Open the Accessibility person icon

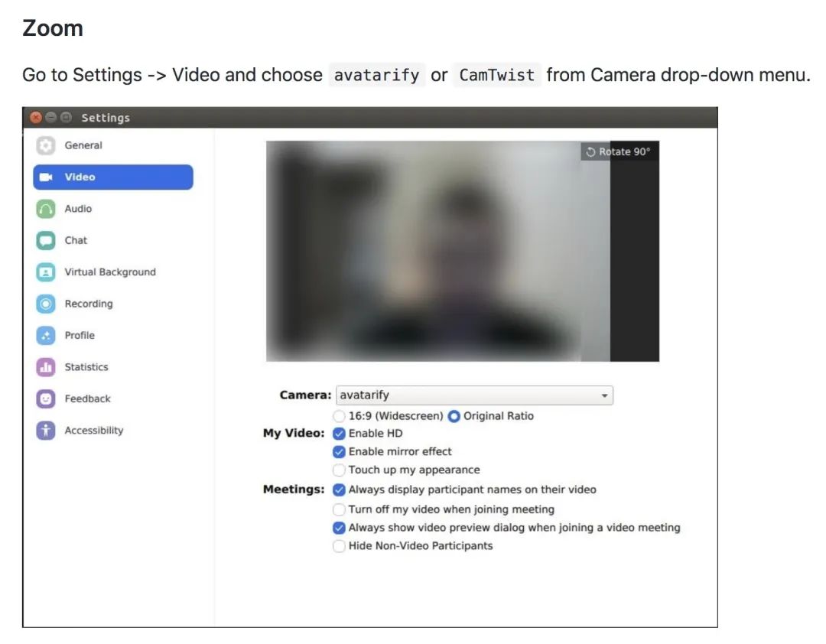coord(46,430)
